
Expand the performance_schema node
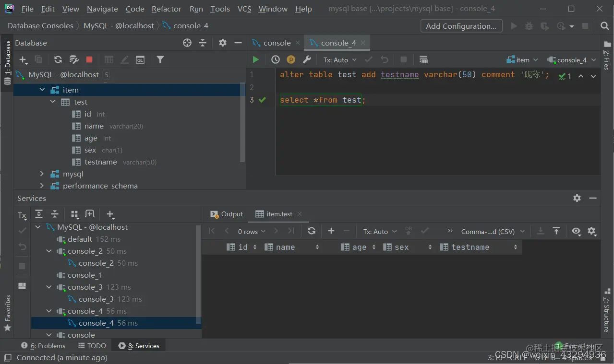[x=42, y=186]
